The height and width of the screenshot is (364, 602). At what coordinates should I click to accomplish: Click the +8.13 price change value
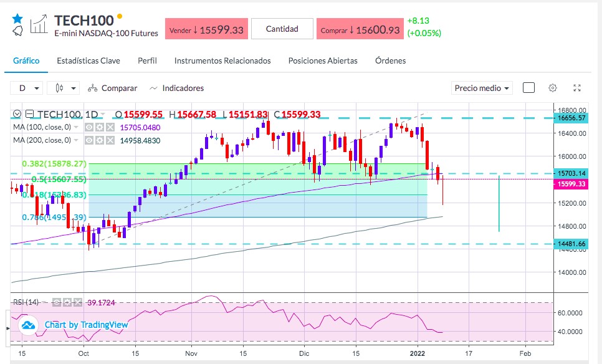pos(419,21)
